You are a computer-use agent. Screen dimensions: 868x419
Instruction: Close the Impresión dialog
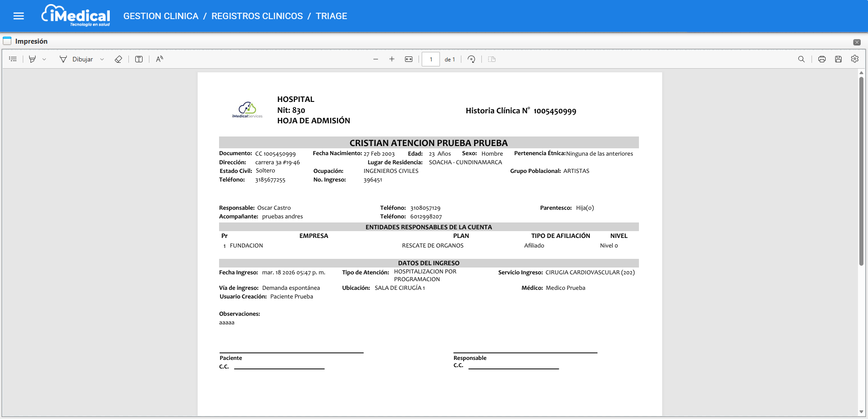[x=857, y=42]
